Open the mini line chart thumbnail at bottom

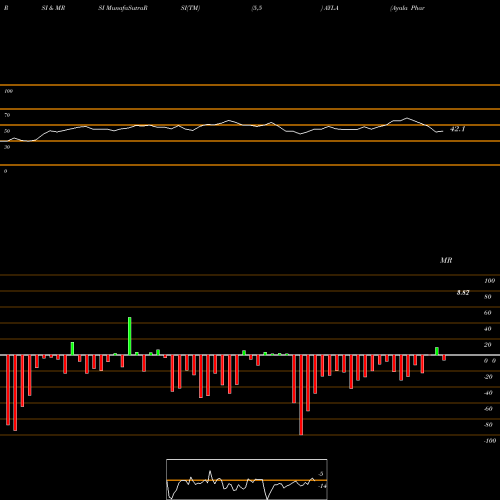pyautogui.click(x=247, y=479)
